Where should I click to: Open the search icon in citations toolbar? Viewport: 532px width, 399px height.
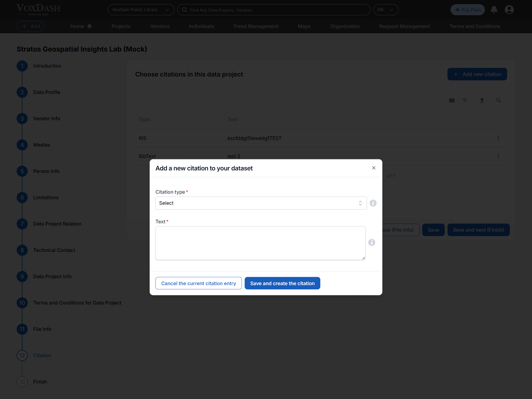point(498,100)
